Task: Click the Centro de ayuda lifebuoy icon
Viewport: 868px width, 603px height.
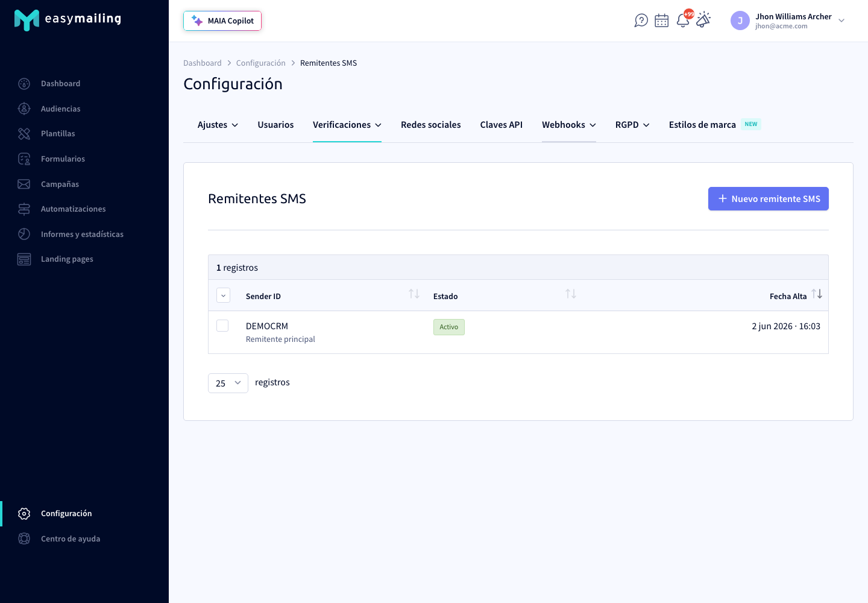Action: click(x=24, y=538)
